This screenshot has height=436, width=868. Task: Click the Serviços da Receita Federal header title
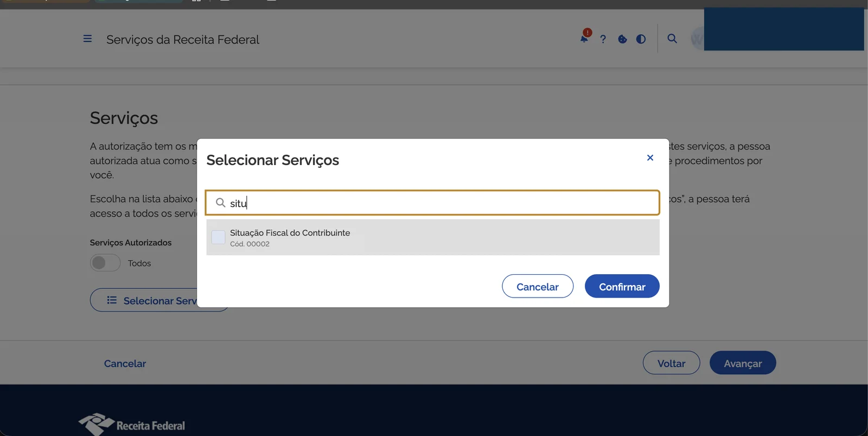click(x=183, y=39)
